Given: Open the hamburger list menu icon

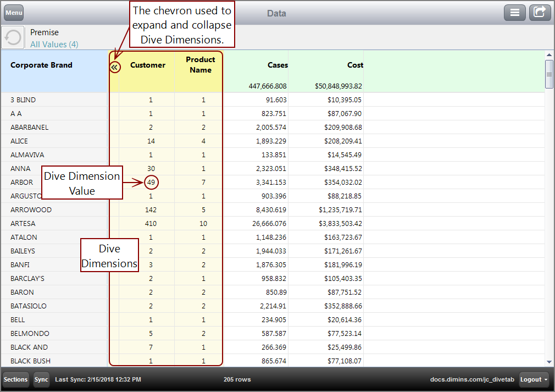Looking at the screenshot, I should (x=515, y=13).
